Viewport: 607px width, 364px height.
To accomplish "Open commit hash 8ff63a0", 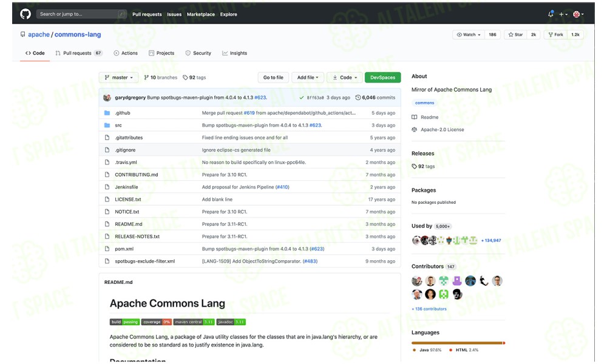I will click(x=315, y=98).
